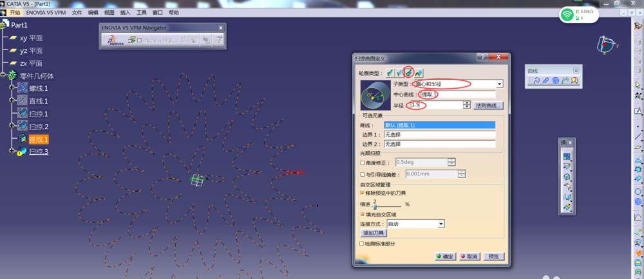644x279 pixels.
Task: Open the 帮助 menu
Action: tap(174, 13)
